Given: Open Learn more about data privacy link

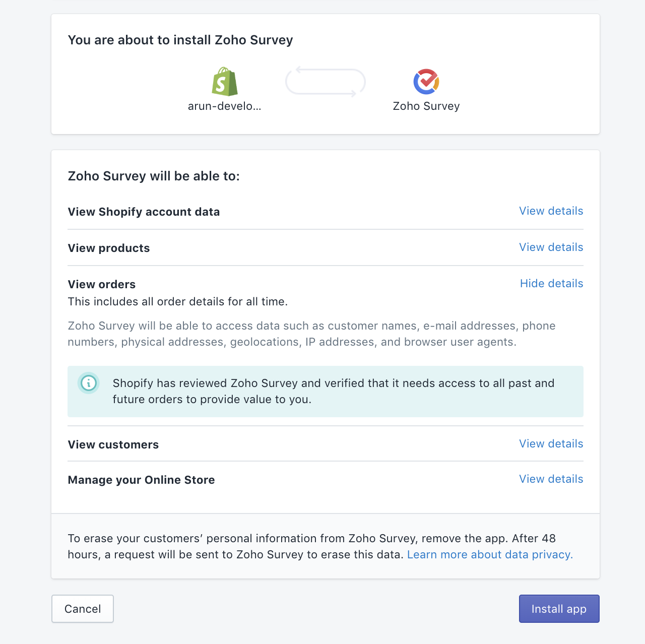Looking at the screenshot, I should [490, 555].
